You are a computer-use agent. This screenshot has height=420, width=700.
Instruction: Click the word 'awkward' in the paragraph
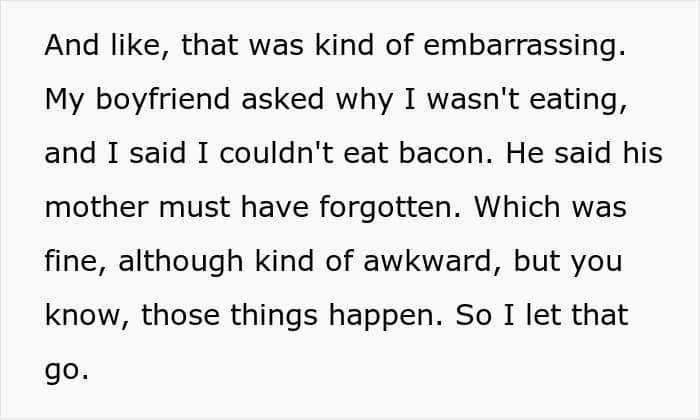click(428, 261)
